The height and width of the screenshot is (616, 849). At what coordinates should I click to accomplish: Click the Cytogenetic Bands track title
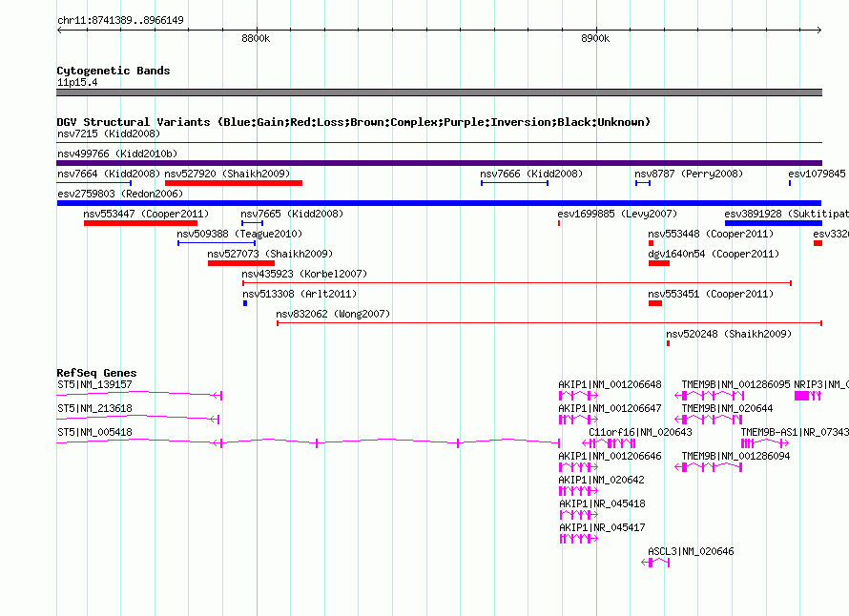tap(114, 71)
